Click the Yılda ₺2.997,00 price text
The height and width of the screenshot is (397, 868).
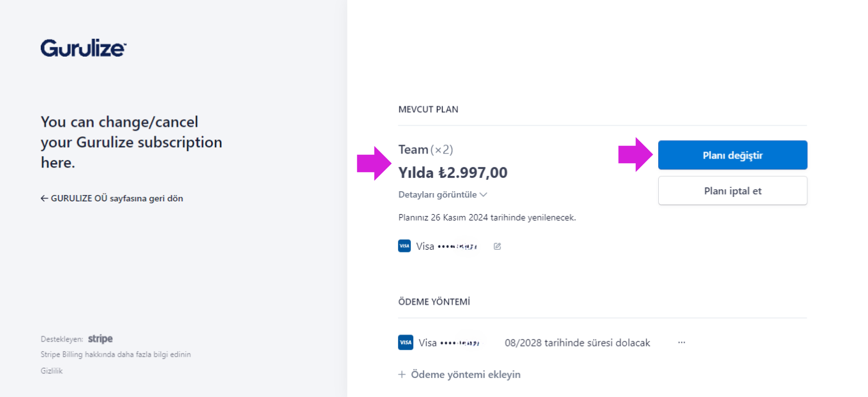(x=453, y=173)
